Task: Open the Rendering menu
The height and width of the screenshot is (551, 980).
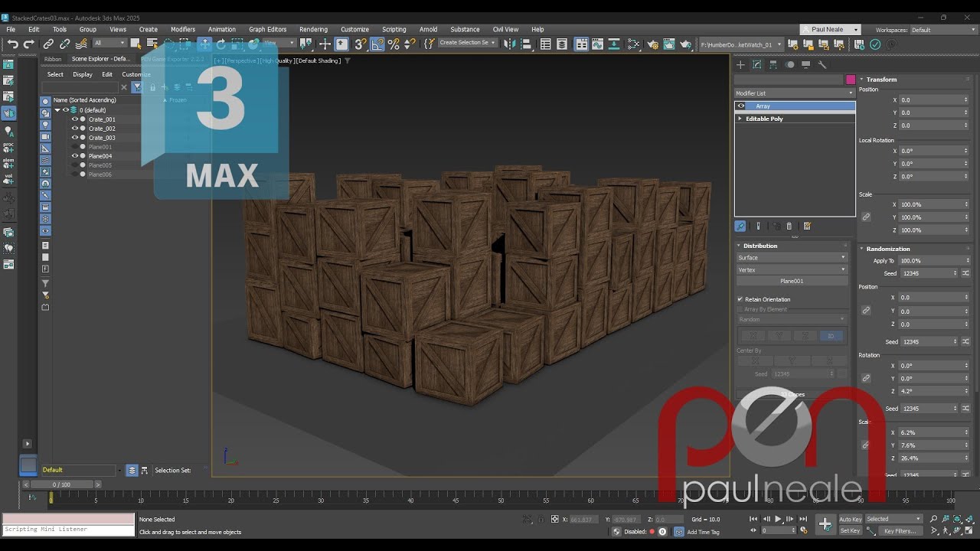Action: click(x=313, y=29)
